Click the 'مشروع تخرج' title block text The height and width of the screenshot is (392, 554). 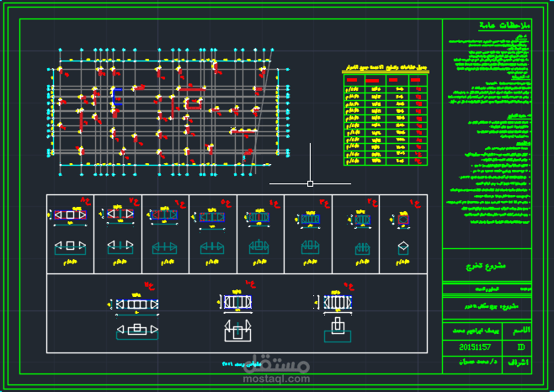point(486,266)
